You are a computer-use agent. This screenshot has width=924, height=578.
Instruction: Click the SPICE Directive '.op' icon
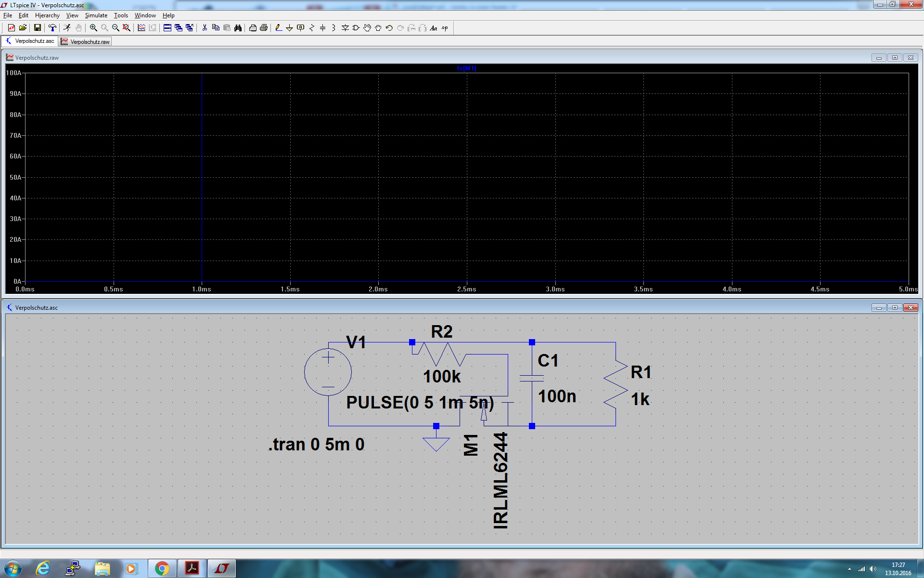click(x=445, y=28)
